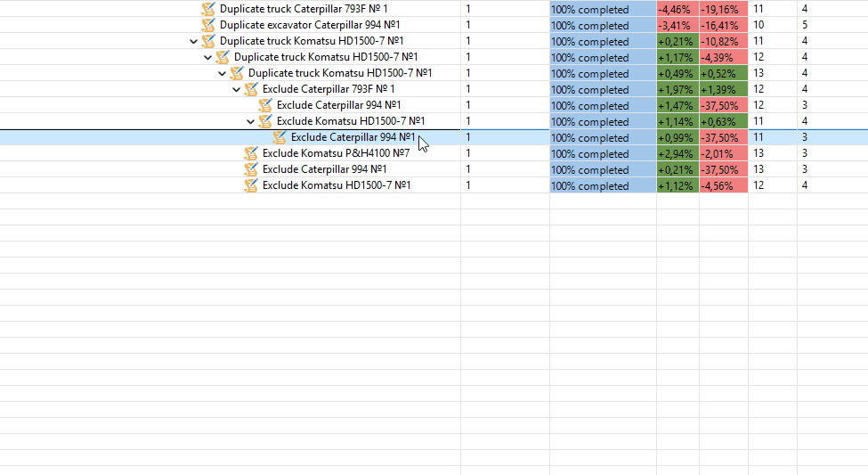Click the -3,41% cell
Screen dimensions: 868x475
pos(677,26)
